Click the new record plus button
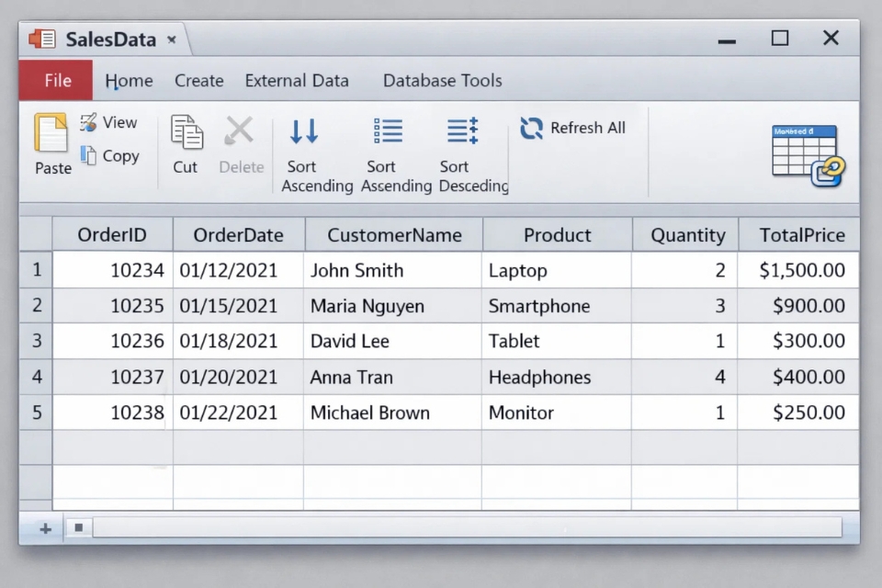Viewport: 882px width, 588px height. tap(44, 528)
